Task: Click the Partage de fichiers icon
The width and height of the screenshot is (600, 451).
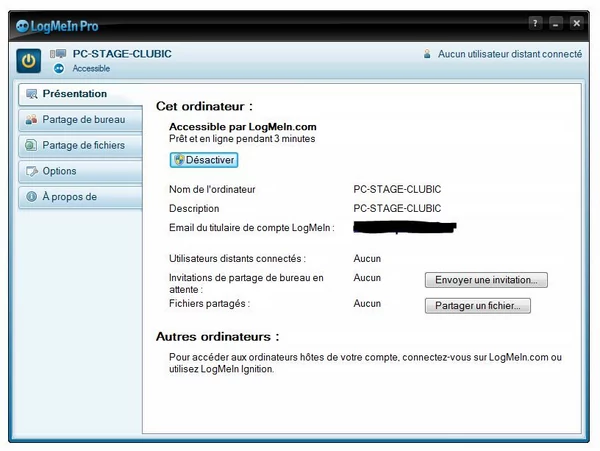Action: coord(31,145)
